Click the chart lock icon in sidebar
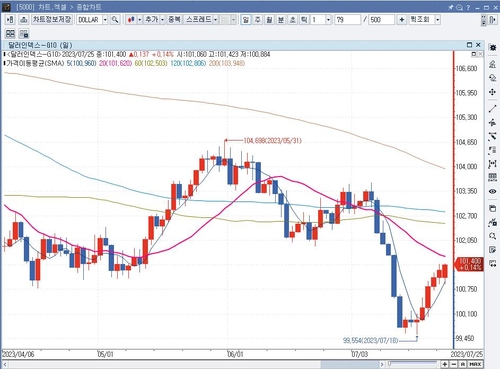 coord(492,222)
